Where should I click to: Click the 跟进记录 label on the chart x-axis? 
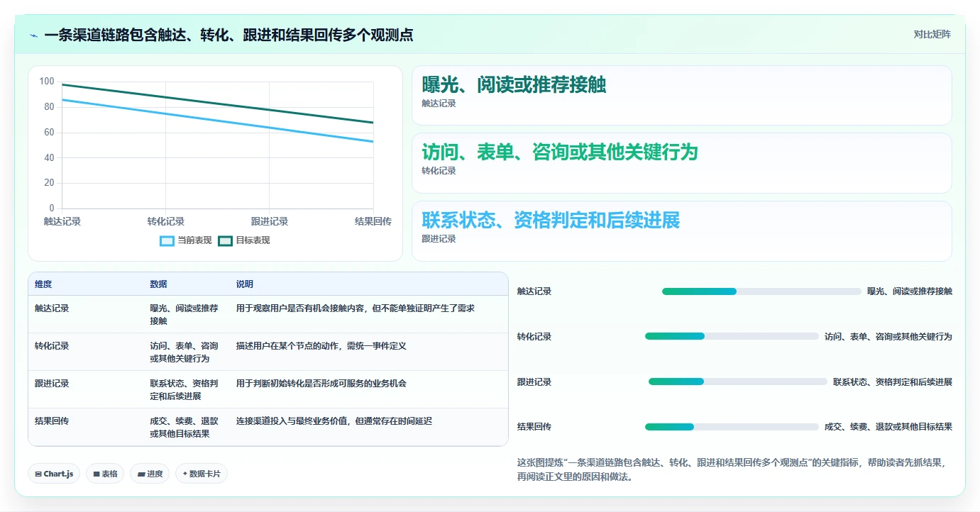(x=270, y=221)
